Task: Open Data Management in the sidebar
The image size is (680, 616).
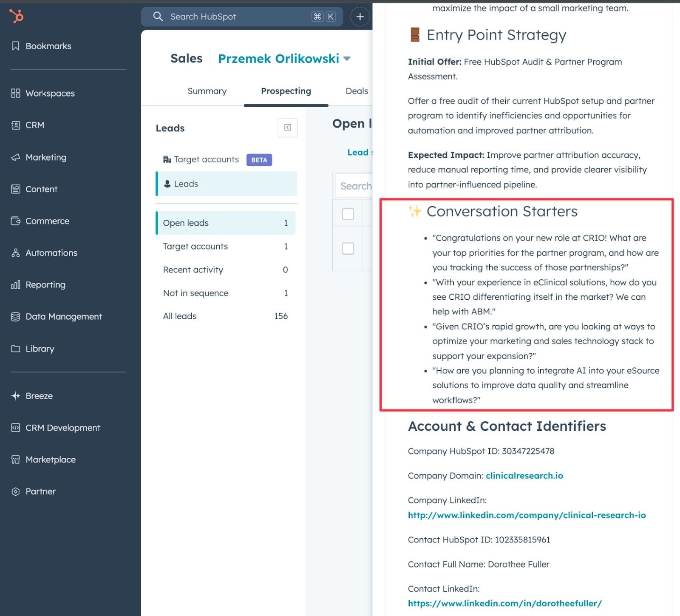Action: (x=57, y=317)
